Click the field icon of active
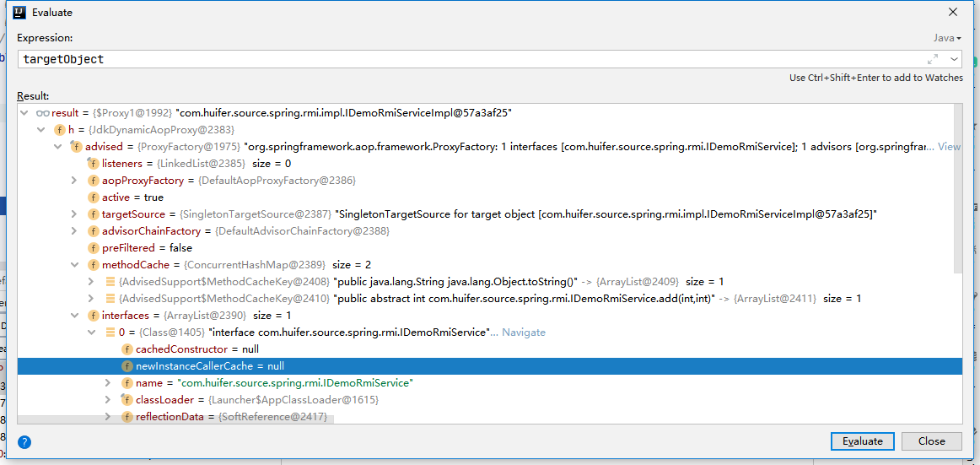980x465 pixels. (93, 197)
